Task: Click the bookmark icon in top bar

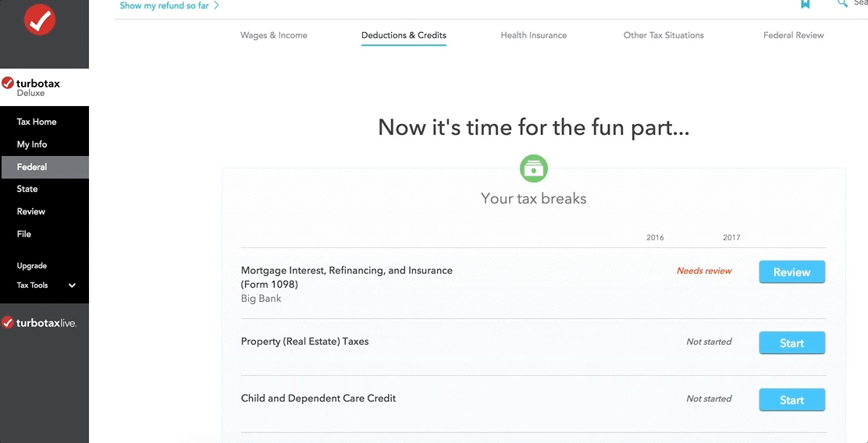Action: tap(805, 4)
